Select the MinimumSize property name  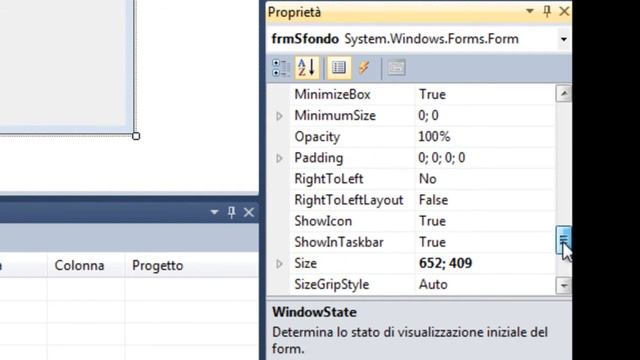pyautogui.click(x=335, y=116)
